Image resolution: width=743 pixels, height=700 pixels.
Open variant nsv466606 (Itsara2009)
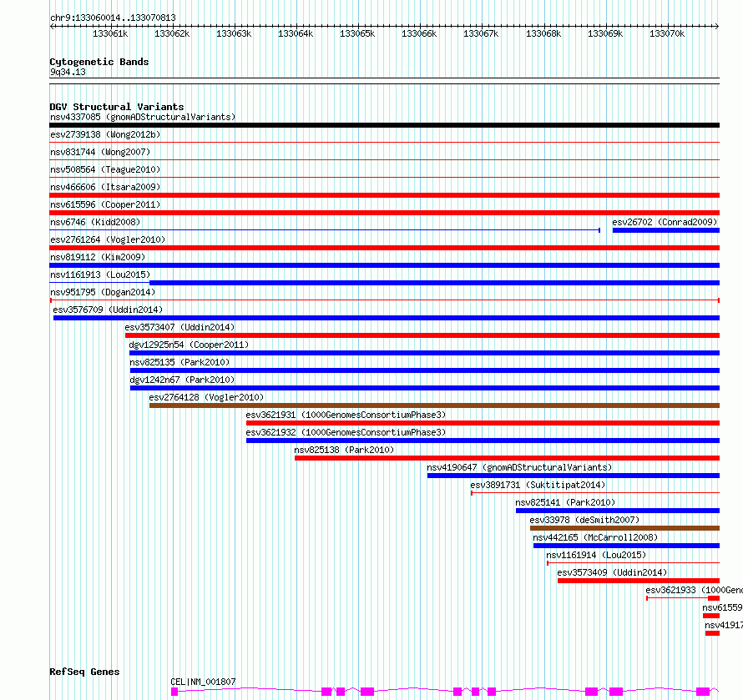105,187
